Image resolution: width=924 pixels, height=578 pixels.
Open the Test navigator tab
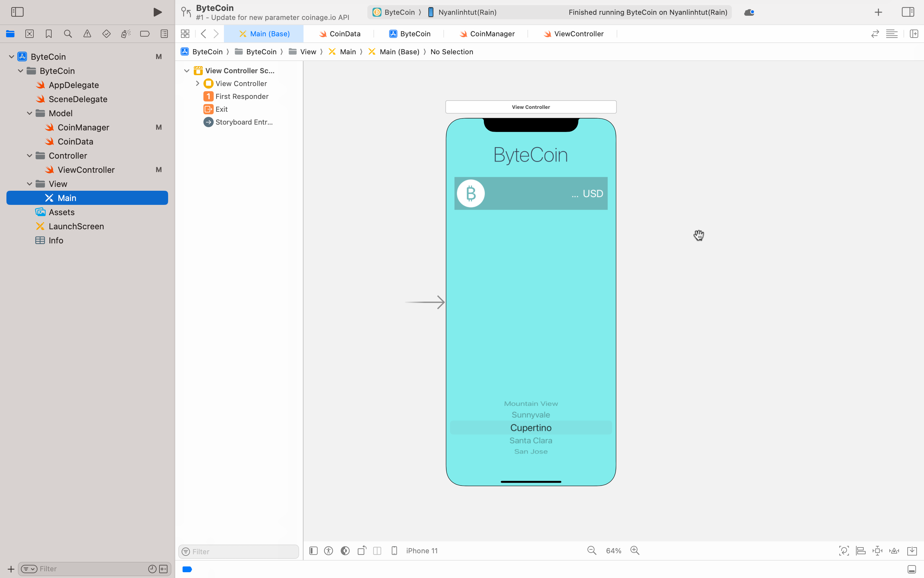point(107,34)
